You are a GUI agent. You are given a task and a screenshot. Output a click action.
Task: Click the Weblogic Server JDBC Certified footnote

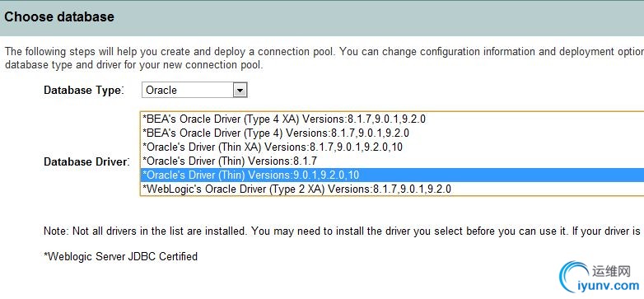(x=121, y=257)
